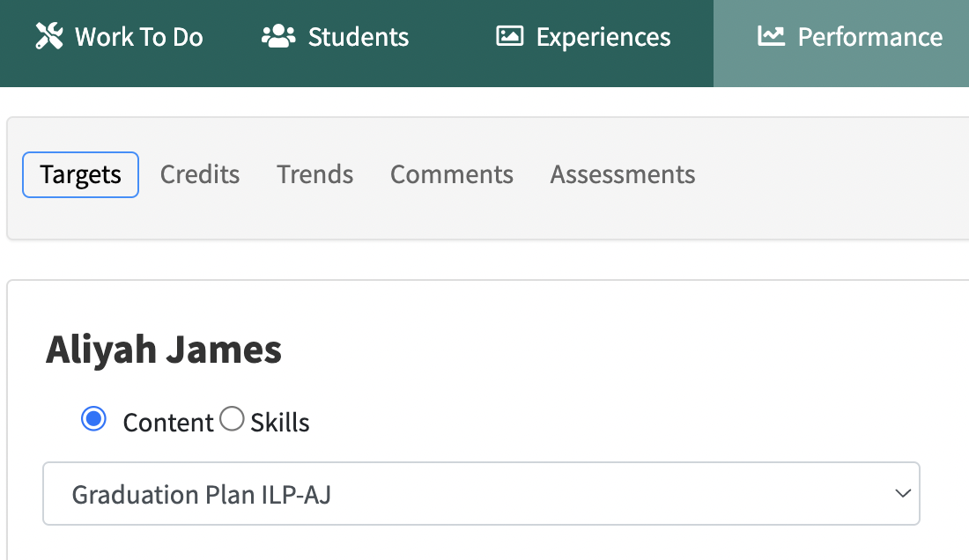
Task: Switch to the Credits tab
Action: (x=200, y=174)
